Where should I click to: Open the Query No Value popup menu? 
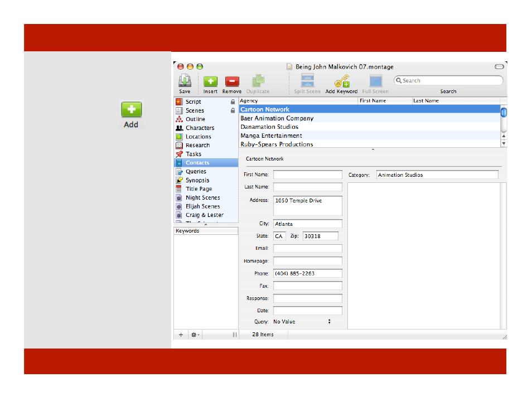pyautogui.click(x=302, y=322)
